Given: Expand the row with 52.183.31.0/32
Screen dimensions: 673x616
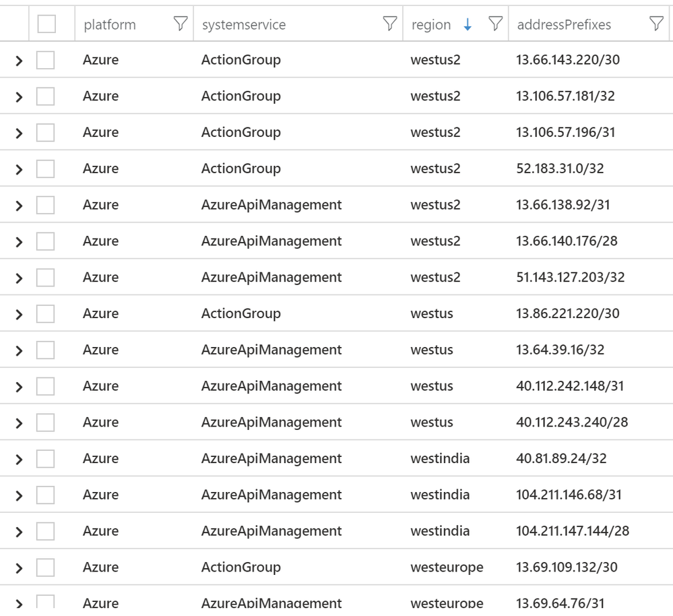Looking at the screenshot, I should 19,170.
